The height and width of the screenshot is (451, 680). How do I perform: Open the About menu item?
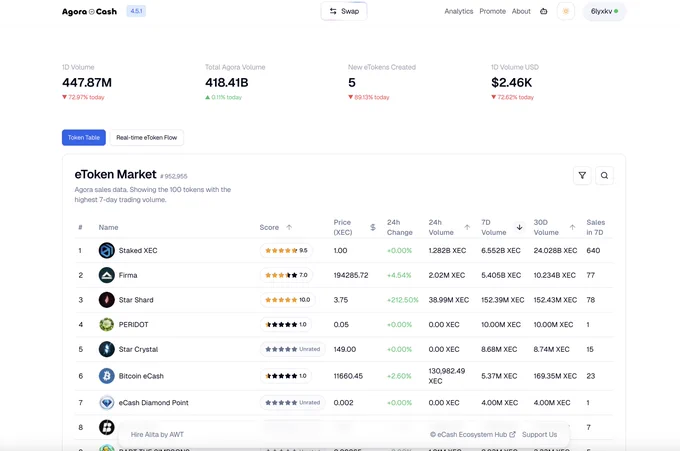pyautogui.click(x=521, y=11)
